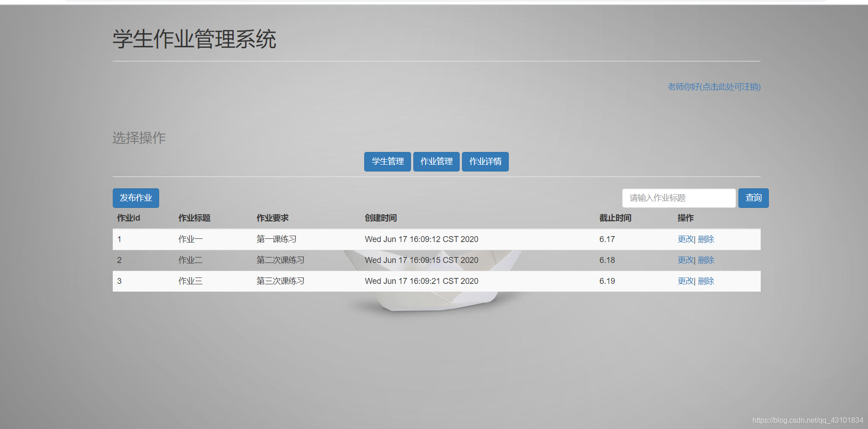Click the deadline 6.17 cell
Viewport: 868px width, 429px height.
pos(607,239)
